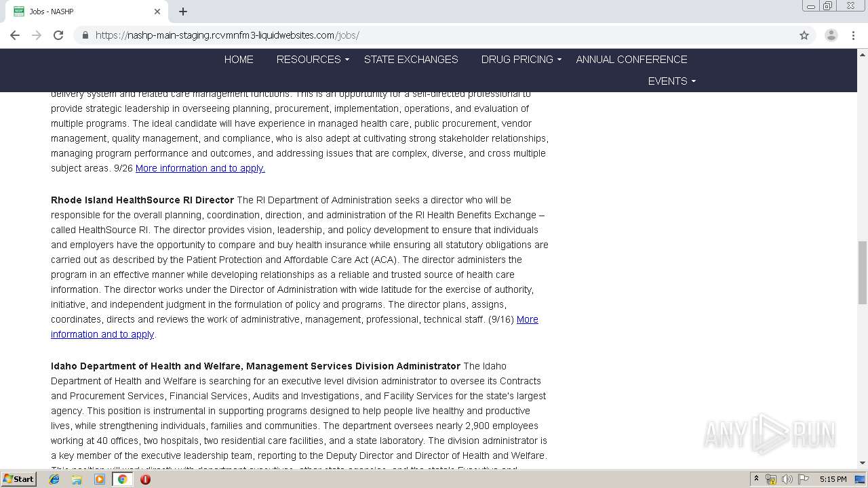Click the browser forward arrow

click(37, 35)
